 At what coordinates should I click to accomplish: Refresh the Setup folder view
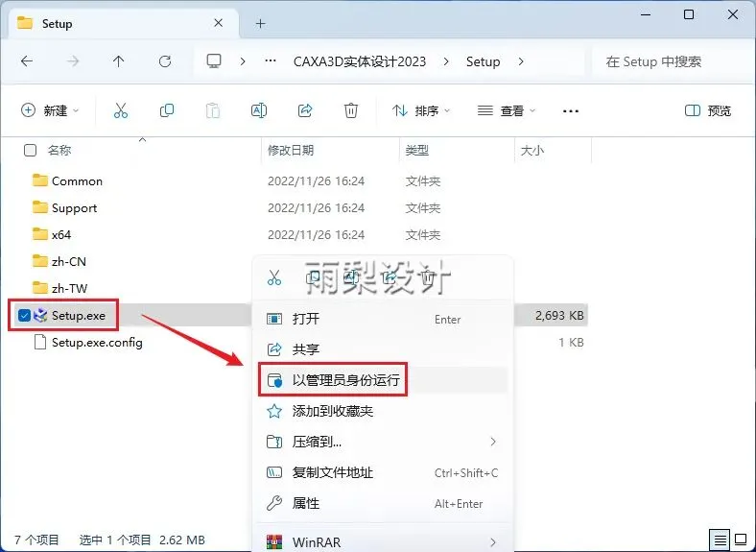pos(165,61)
